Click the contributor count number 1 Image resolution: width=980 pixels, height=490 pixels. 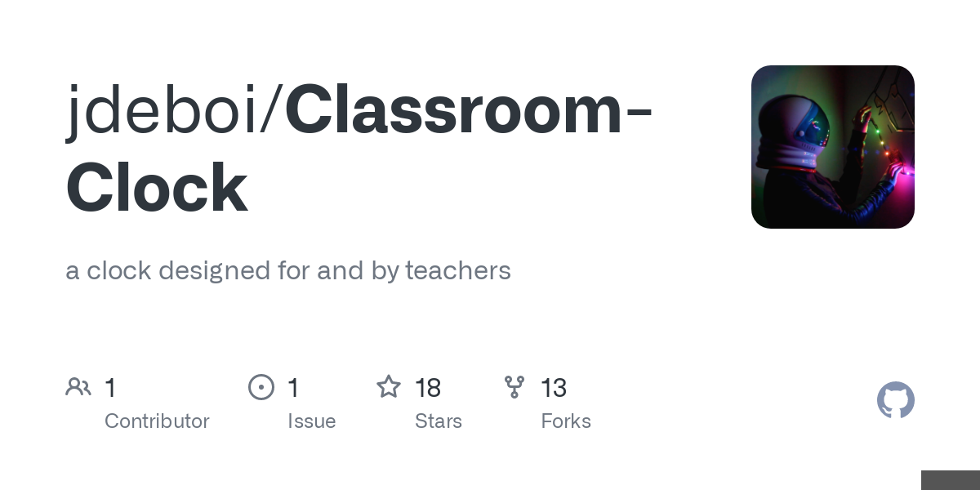[110, 388]
